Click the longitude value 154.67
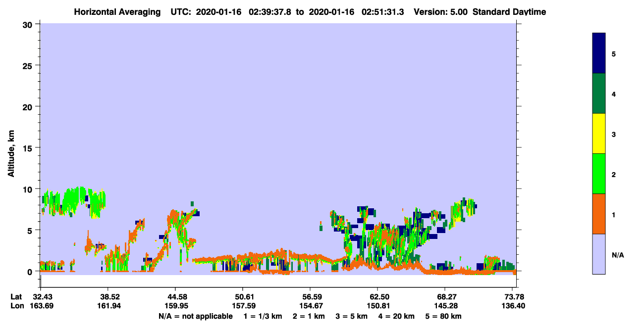Image resolution: width=644 pixels, height=330 pixels. [x=310, y=306]
